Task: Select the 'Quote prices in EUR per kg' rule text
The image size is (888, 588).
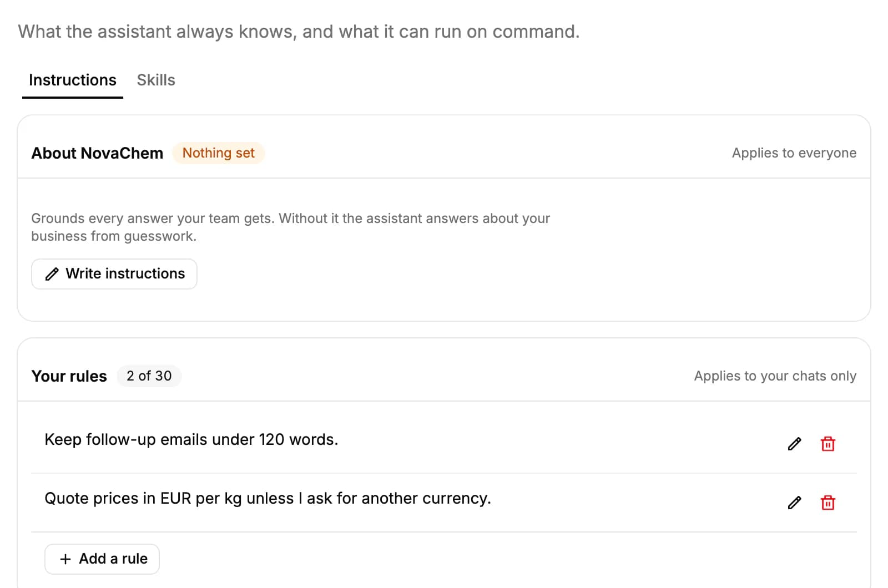Action: coord(268,498)
